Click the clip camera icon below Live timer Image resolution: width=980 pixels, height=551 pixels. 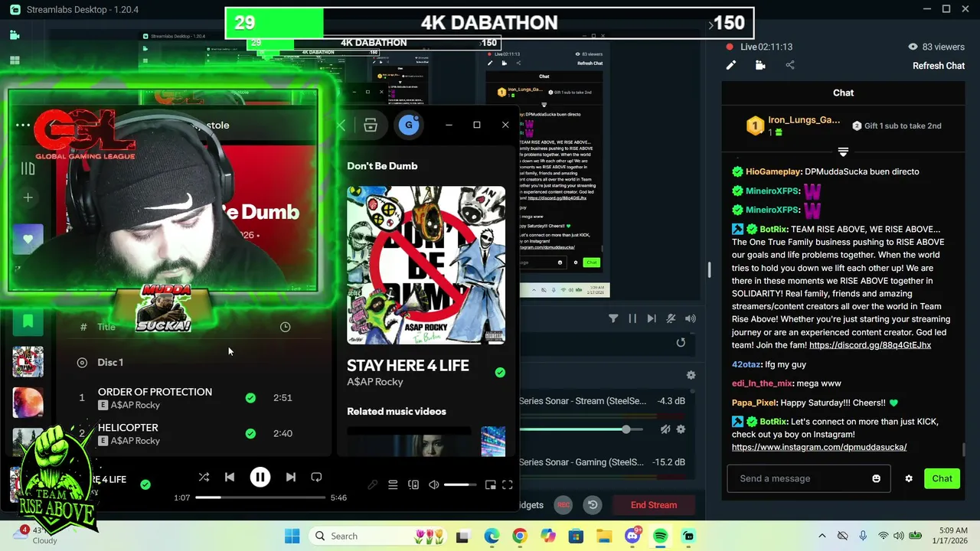coord(760,66)
